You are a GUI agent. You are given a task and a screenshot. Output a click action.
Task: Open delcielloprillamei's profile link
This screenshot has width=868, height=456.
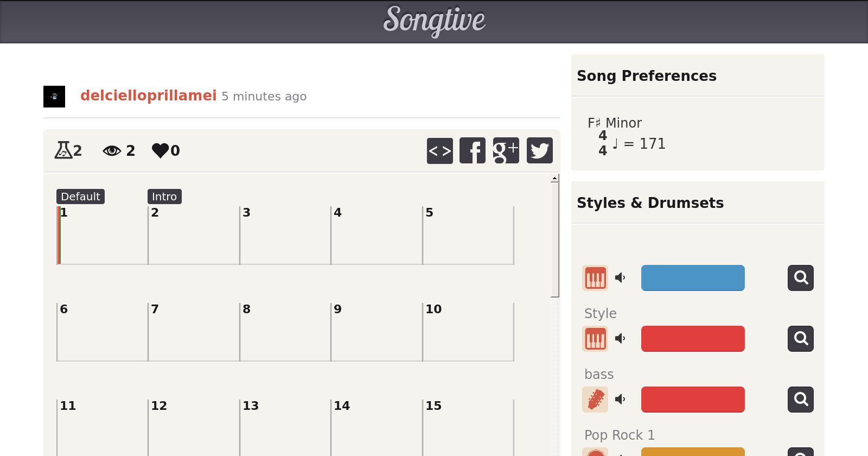click(x=148, y=96)
